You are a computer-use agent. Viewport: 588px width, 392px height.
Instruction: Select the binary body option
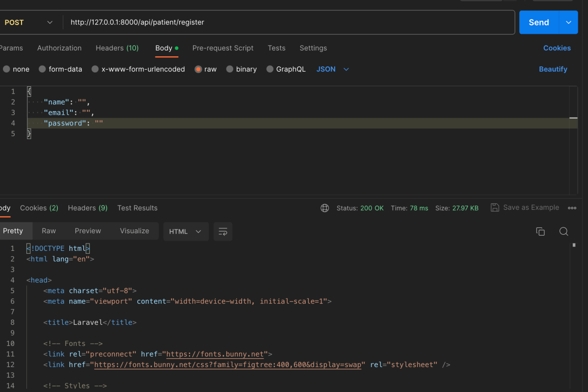pyautogui.click(x=241, y=69)
